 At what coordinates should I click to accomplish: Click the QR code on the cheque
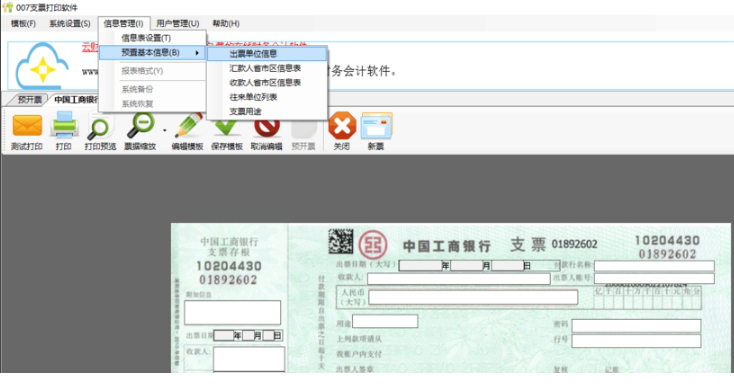click(x=340, y=241)
